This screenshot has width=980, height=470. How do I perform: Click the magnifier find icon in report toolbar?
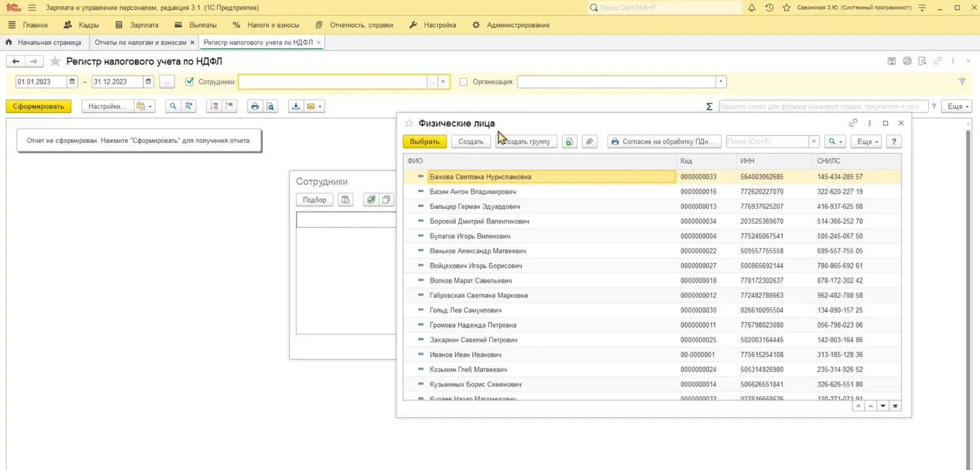point(173,106)
